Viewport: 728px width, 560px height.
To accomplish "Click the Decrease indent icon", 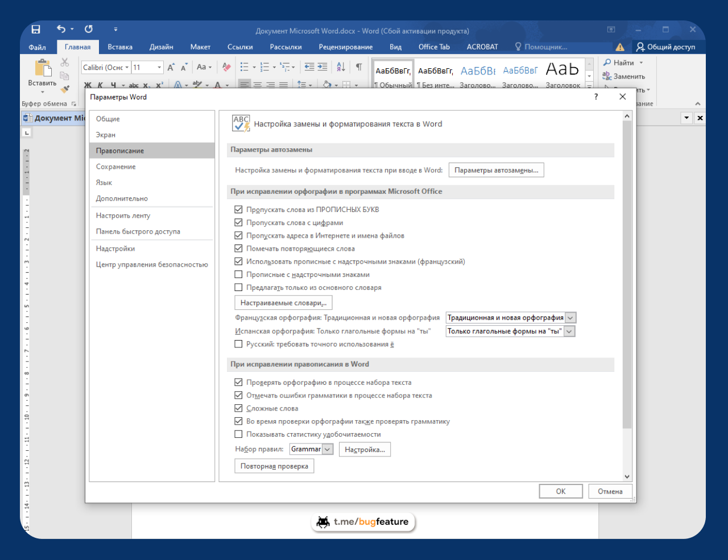I will [309, 67].
